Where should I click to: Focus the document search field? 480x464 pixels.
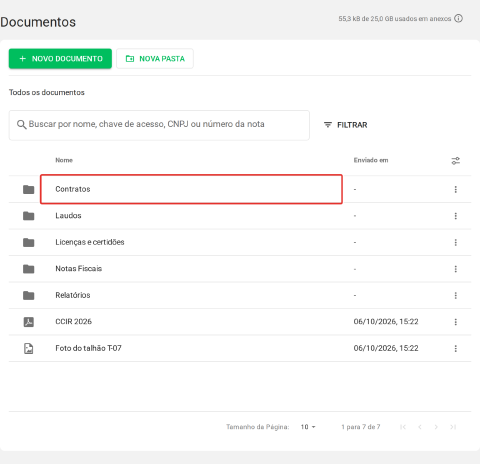[x=159, y=125]
